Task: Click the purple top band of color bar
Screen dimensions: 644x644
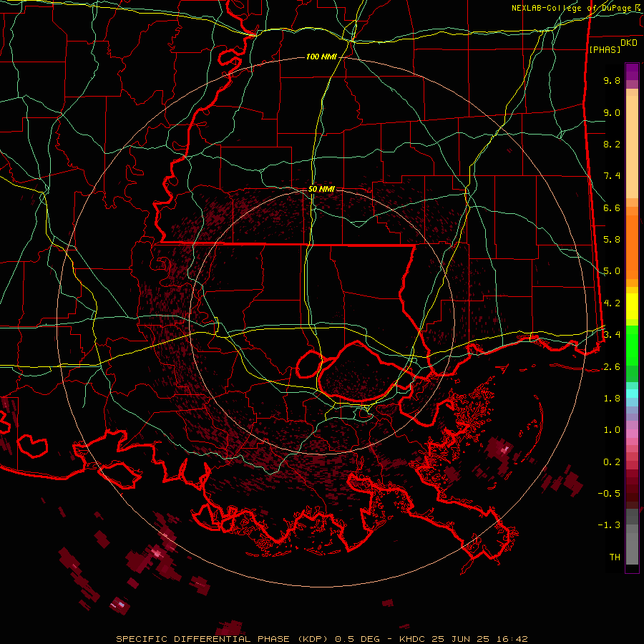Action: pyautogui.click(x=632, y=72)
